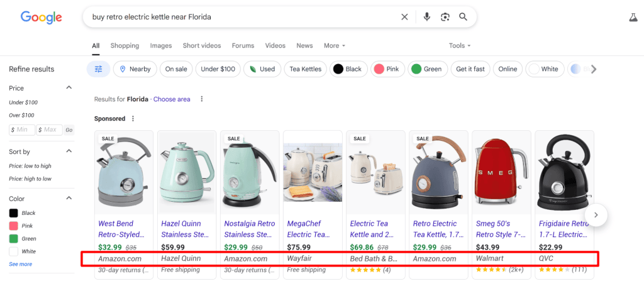Open Search Labs flask icon
This screenshot has width=644, height=291.
633,17
